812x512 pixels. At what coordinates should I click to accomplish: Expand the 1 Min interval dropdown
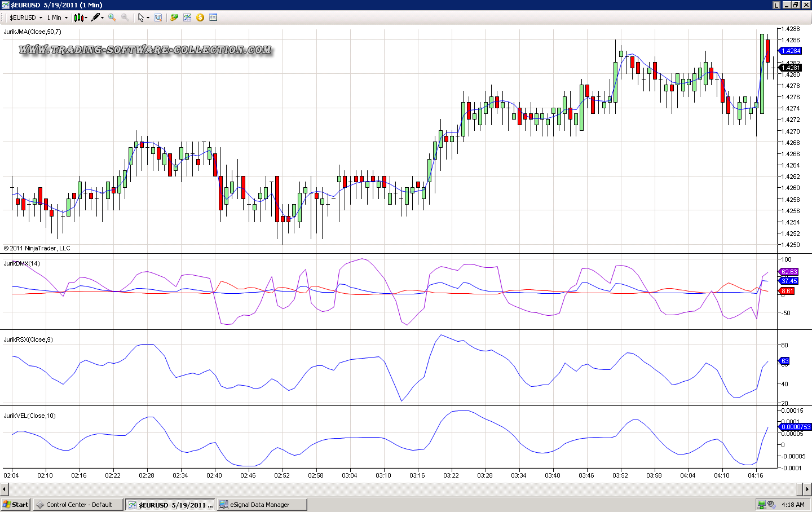tap(57, 17)
